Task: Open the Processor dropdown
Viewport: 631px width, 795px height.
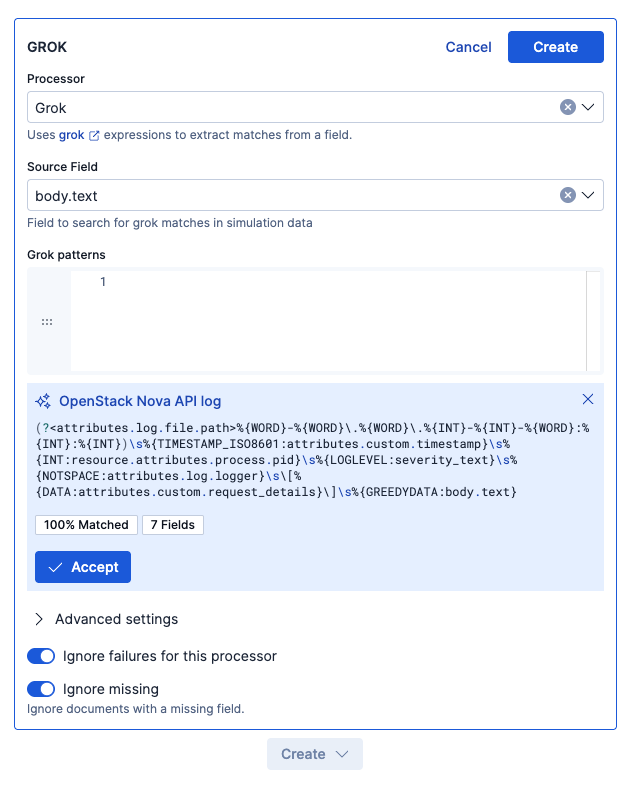Action: (x=588, y=107)
